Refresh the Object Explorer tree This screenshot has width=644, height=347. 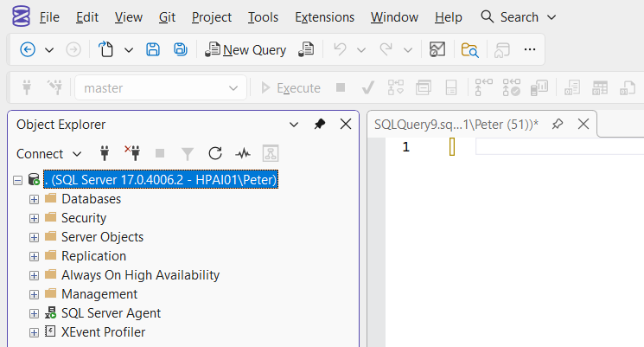pos(215,153)
